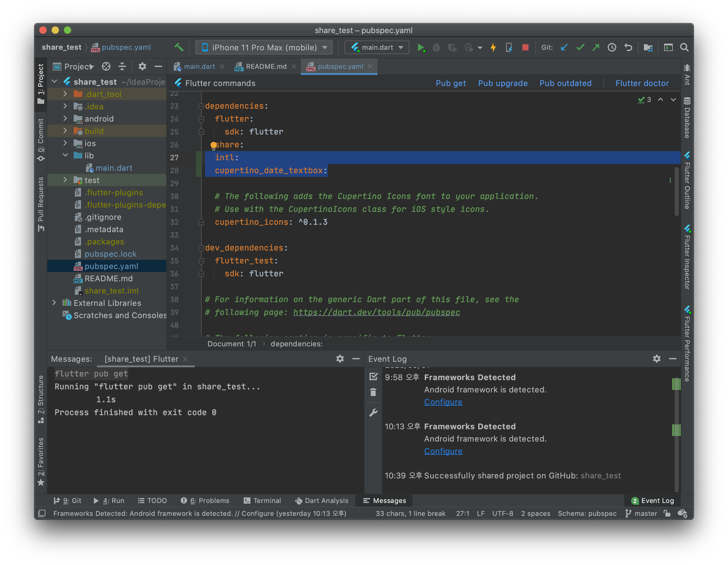Run Flutter doctor command link
This screenshot has width=728, height=565.
(642, 83)
